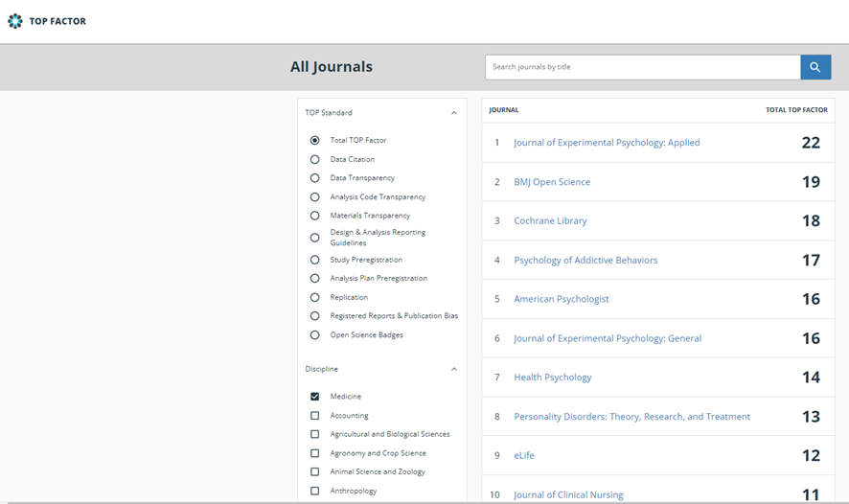Choose the Replication radio button

point(314,297)
